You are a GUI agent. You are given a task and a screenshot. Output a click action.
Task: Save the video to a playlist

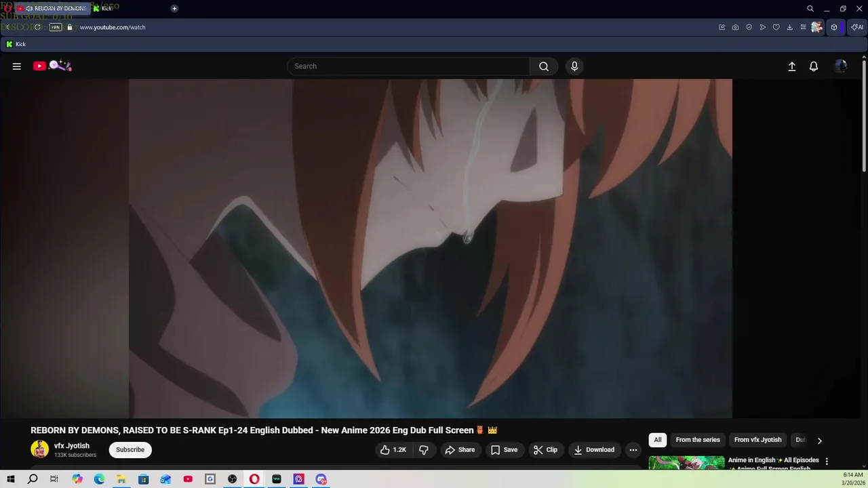(x=504, y=450)
